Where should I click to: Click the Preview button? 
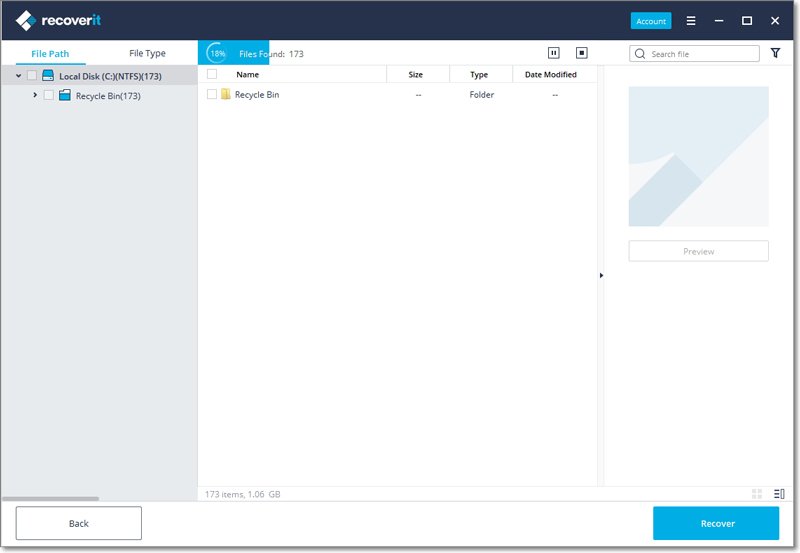[x=698, y=251]
